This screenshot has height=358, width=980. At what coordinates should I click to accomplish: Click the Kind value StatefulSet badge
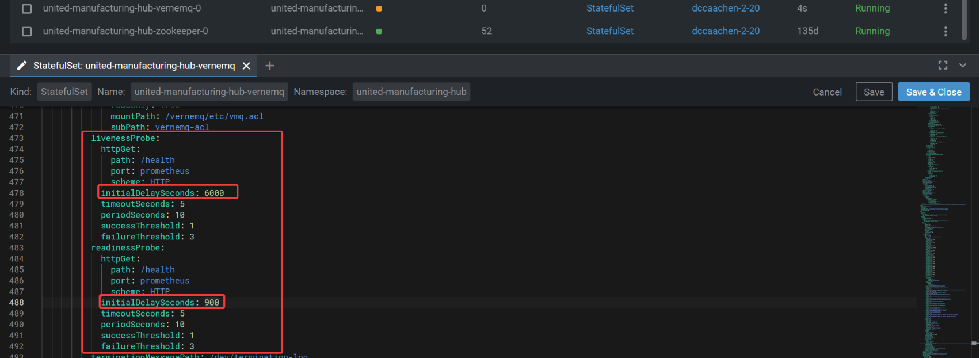click(x=64, y=92)
